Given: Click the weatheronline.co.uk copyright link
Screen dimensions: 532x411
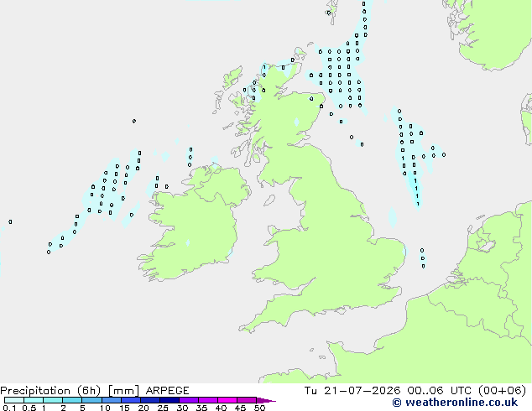Looking at the screenshot, I should coord(455,403).
